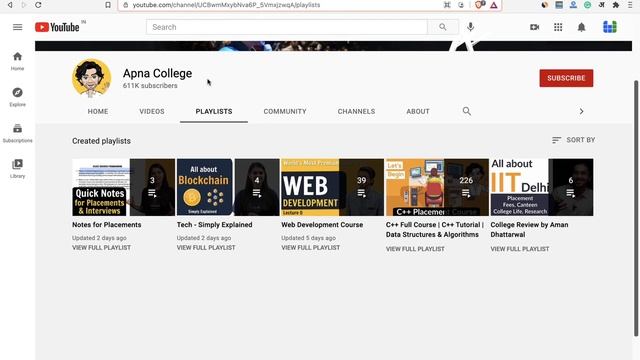View full playlist for C++ Full Course
Viewport: 640px width, 360px height.
pyautogui.click(x=415, y=249)
